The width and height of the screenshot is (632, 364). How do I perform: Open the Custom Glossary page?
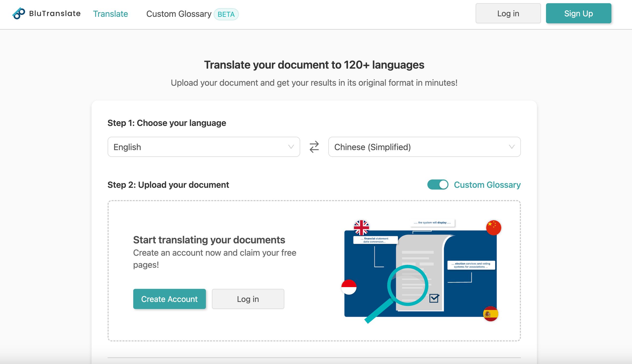[179, 14]
